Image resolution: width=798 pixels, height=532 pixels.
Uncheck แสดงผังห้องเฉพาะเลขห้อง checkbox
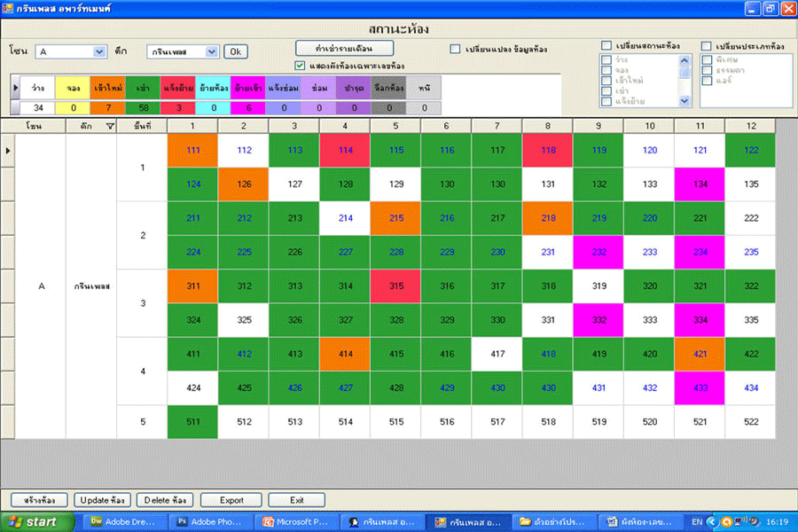(300, 65)
